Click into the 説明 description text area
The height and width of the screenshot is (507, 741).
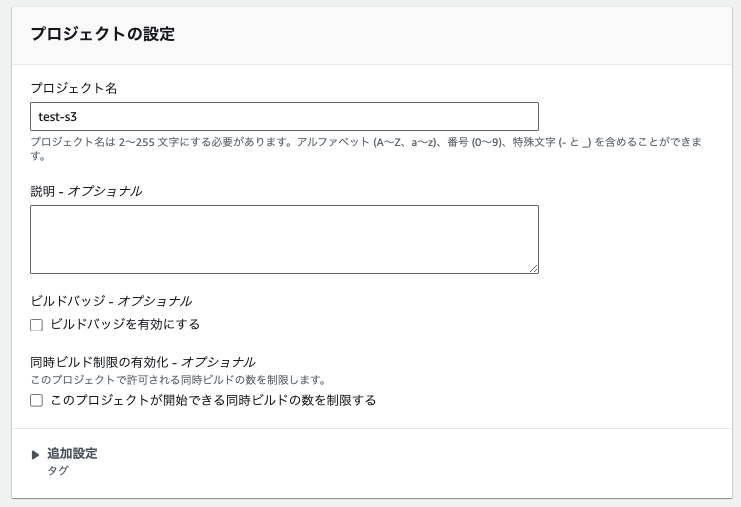(284, 239)
